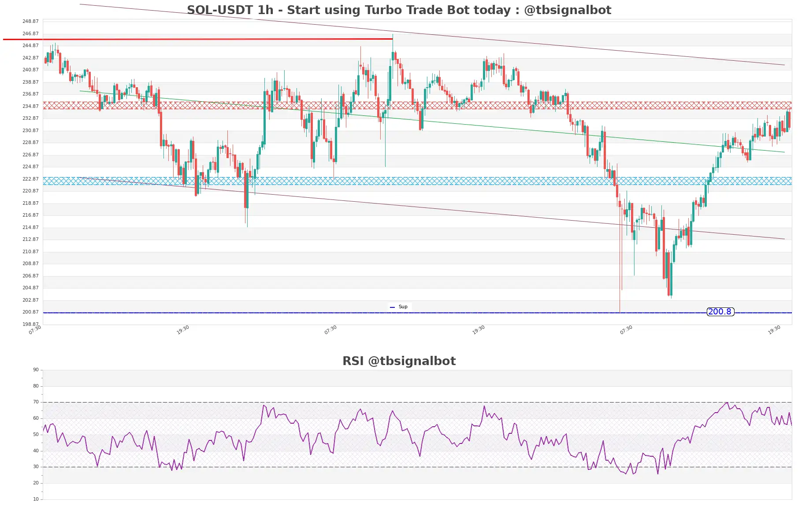
Task: Click the 222.87 price axis label
Action: (30, 179)
